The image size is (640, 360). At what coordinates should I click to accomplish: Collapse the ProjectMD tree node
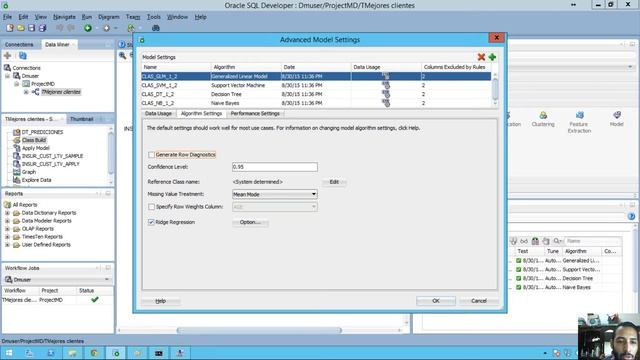(x=17, y=84)
